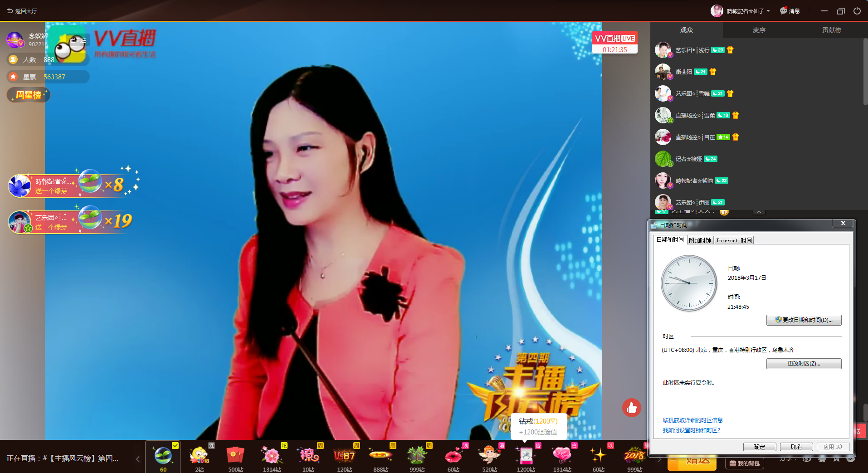Open the 我的背包 backpack
868x473 pixels.
pos(744,463)
